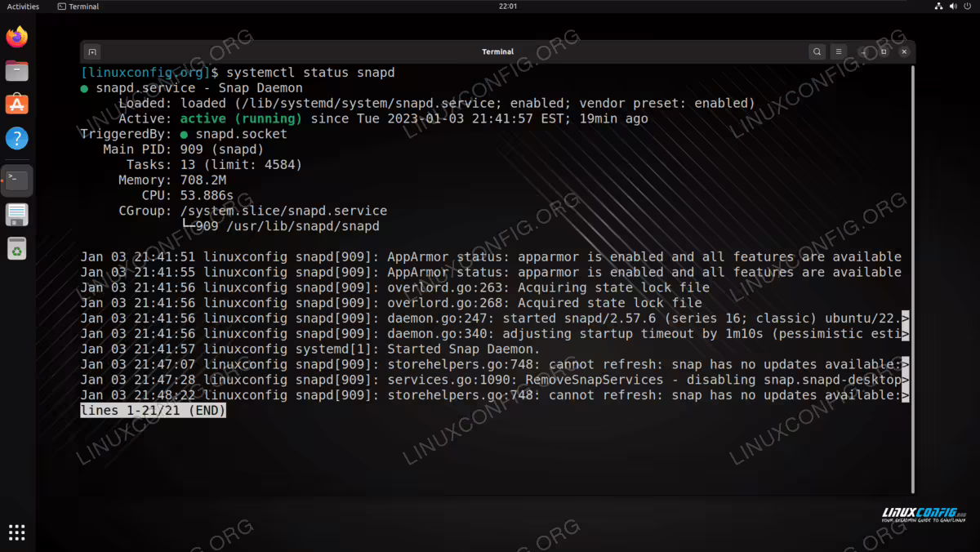
Task: Click the volume icon in system tray
Action: [953, 7]
